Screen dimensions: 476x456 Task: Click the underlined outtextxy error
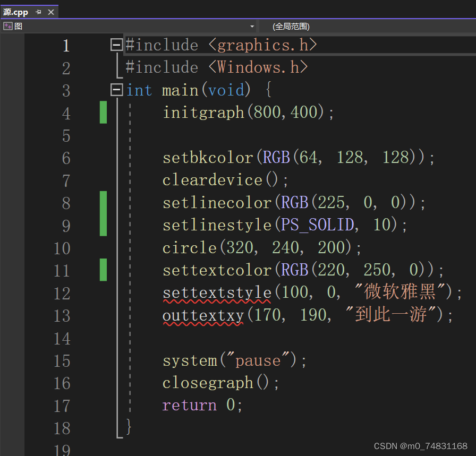point(203,315)
